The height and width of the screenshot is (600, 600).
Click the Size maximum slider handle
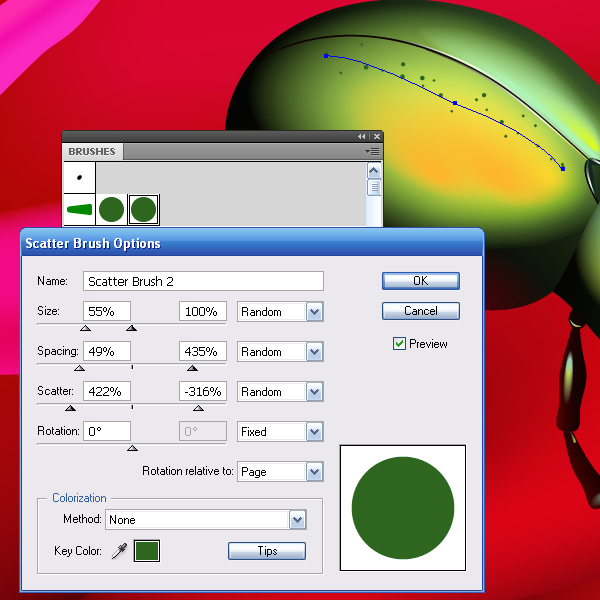point(132,328)
